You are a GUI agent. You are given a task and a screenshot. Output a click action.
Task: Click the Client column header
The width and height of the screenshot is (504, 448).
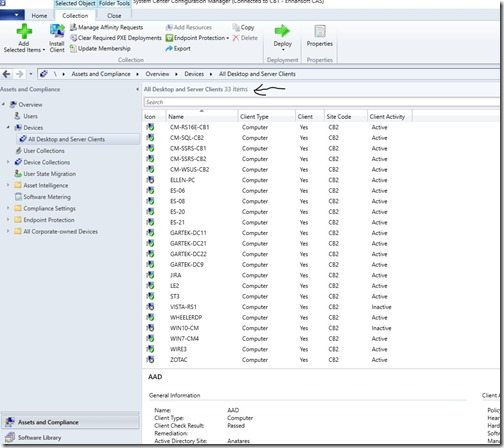pos(309,116)
